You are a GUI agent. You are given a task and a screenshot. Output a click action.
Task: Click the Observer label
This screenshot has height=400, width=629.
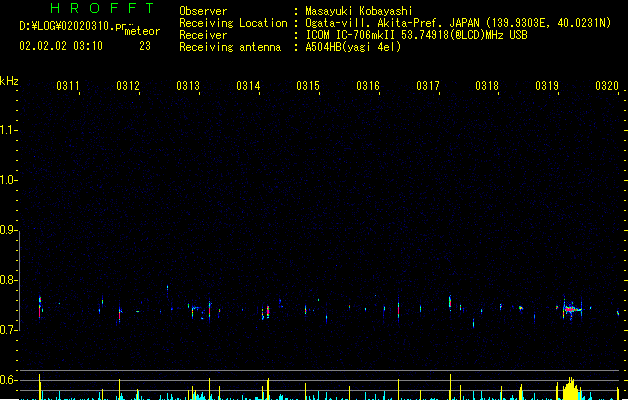pos(203,11)
